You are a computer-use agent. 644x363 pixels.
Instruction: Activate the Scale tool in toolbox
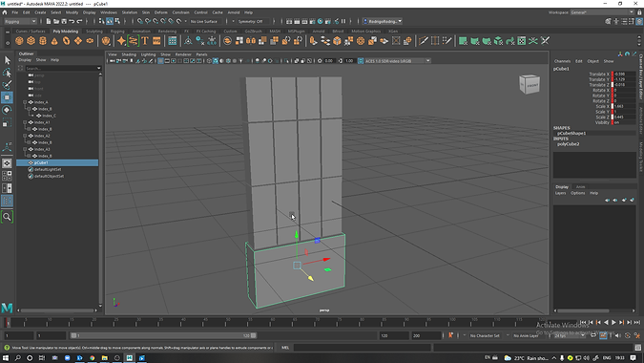click(7, 122)
